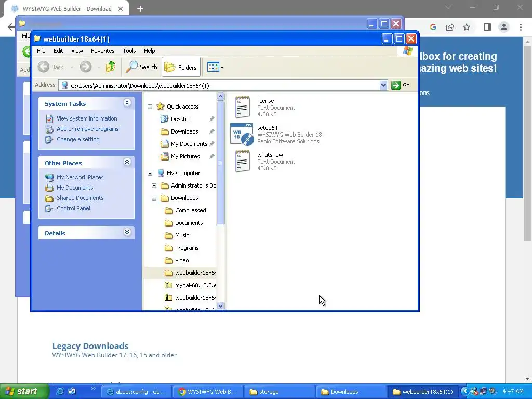
Task: Open the address bar dropdown arrow
Action: [383, 85]
